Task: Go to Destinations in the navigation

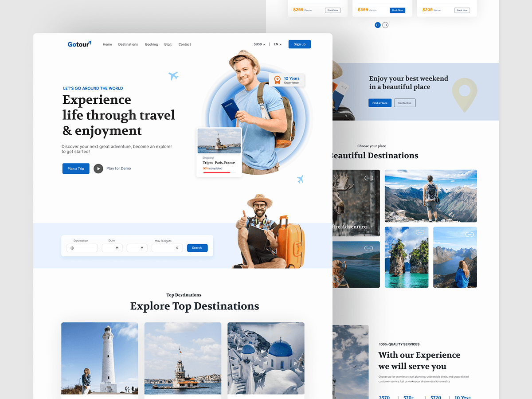Action: coord(128,44)
